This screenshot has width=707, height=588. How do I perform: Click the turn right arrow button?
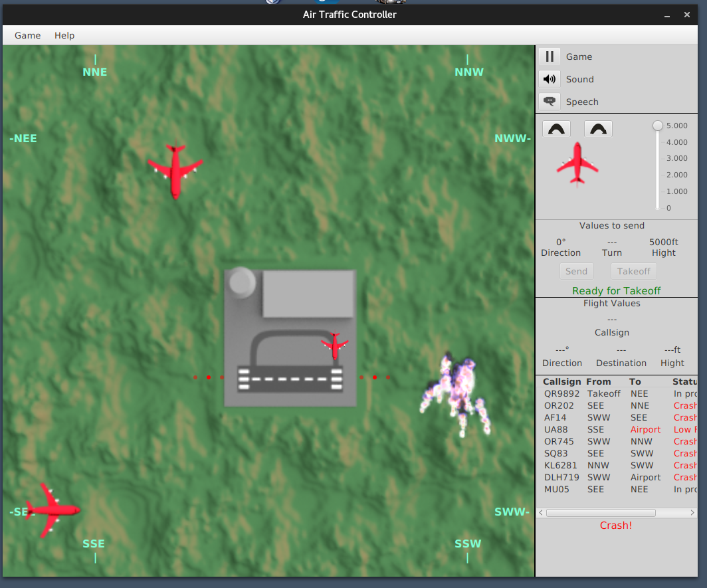pyautogui.click(x=598, y=130)
